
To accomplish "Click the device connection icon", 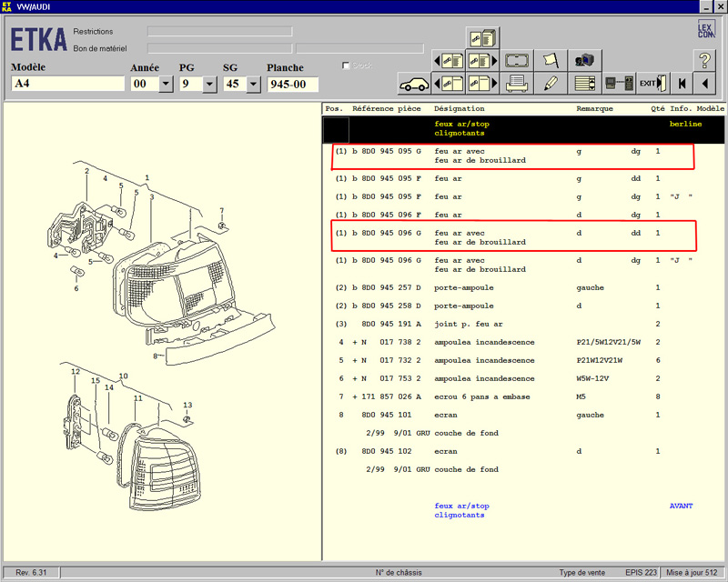I will (x=619, y=84).
